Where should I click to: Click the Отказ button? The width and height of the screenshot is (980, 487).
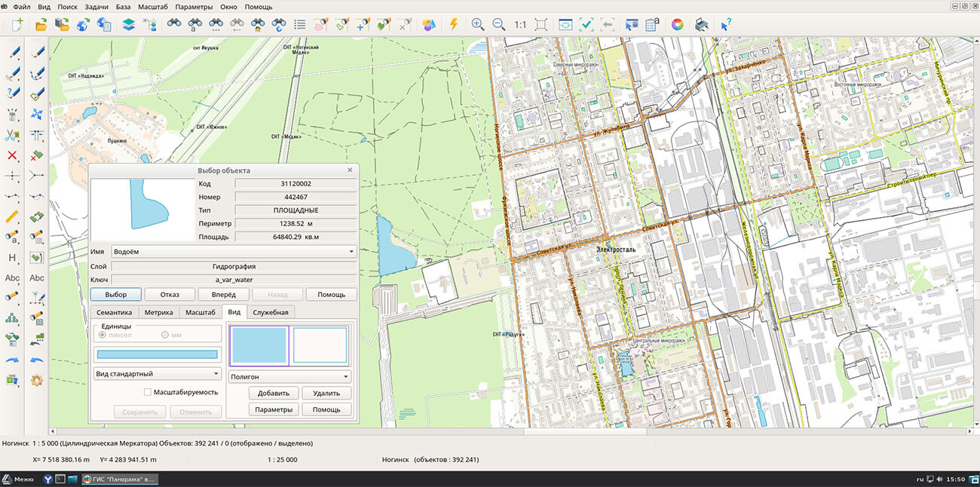tap(170, 294)
